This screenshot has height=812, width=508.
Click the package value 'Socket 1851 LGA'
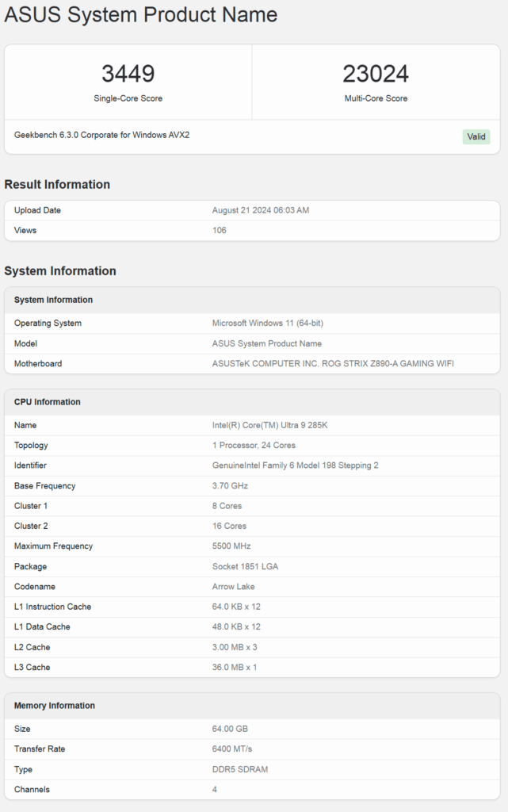[245, 566]
